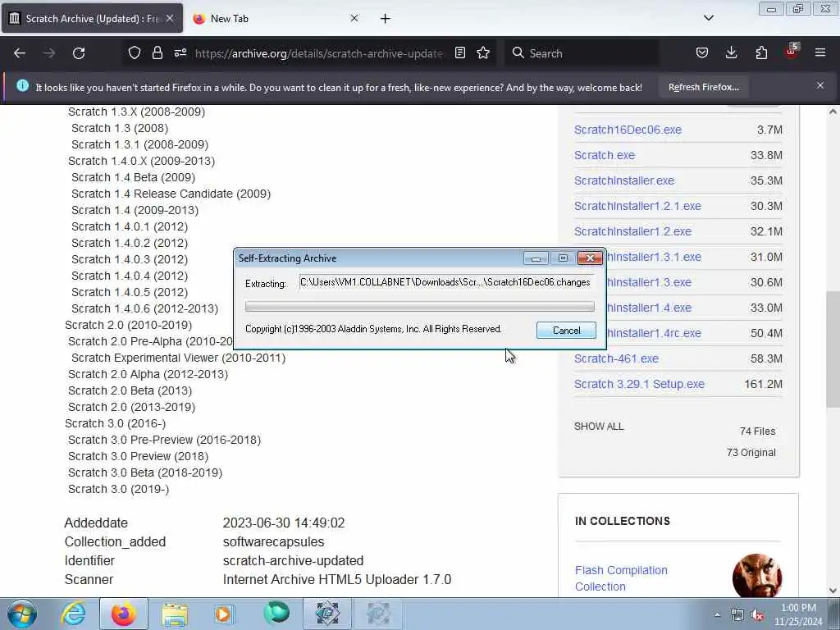Screen dimensions: 840x630
Task: Click text 'Scratch 1.4 Release Candidate (2009)'
Action: [171, 194]
